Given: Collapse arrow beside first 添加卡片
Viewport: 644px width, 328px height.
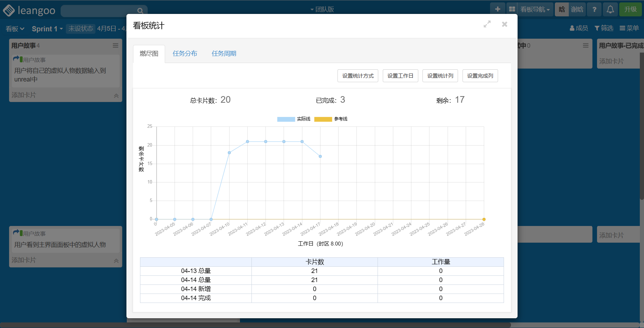Looking at the screenshot, I should coord(116,95).
